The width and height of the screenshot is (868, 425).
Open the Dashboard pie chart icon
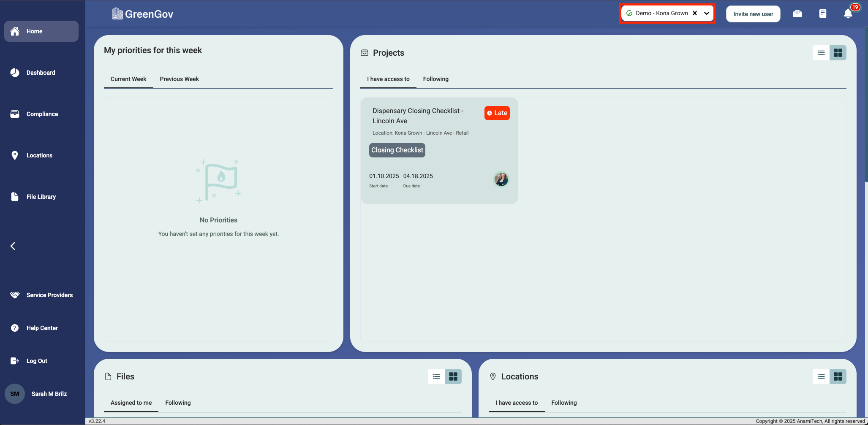(15, 73)
